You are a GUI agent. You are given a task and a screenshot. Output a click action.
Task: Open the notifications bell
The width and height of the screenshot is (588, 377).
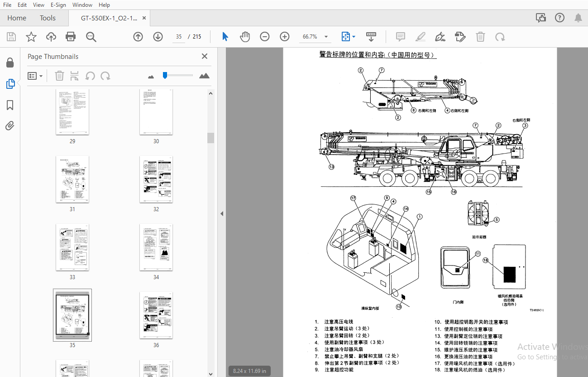(x=578, y=18)
